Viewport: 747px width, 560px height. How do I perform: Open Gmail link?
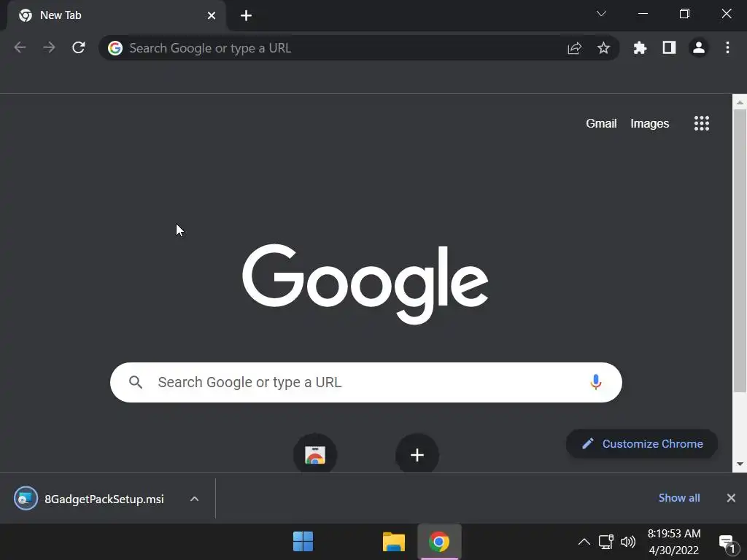pyautogui.click(x=601, y=123)
